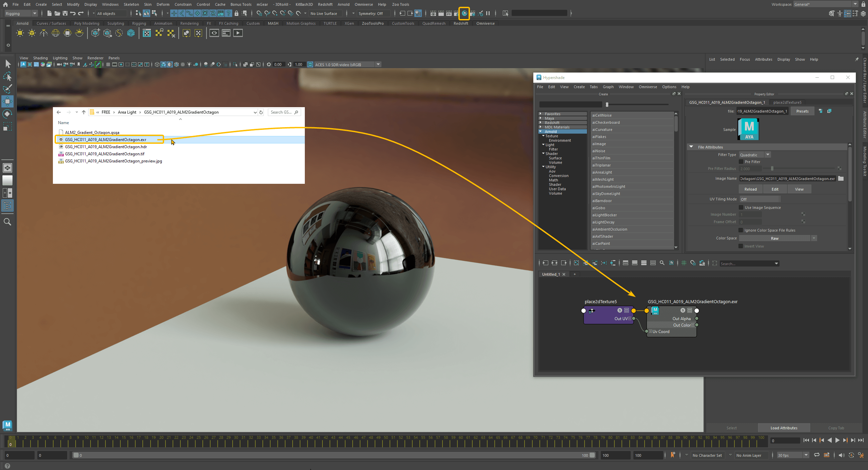Click the Hypershade work area Search field
868x470 pixels.
pos(749,263)
